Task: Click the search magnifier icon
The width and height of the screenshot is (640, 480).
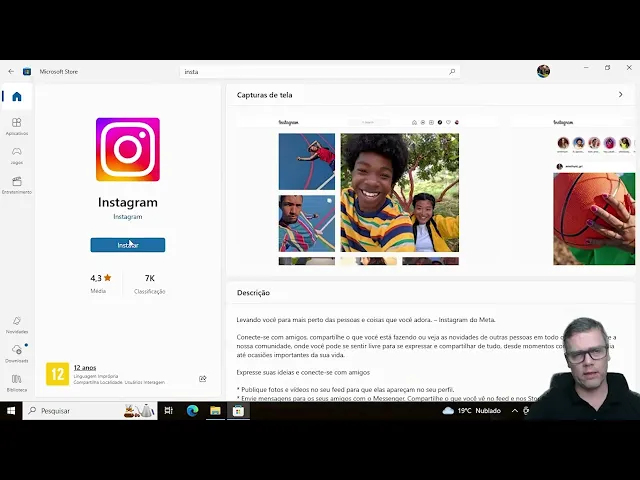Action: click(x=452, y=72)
